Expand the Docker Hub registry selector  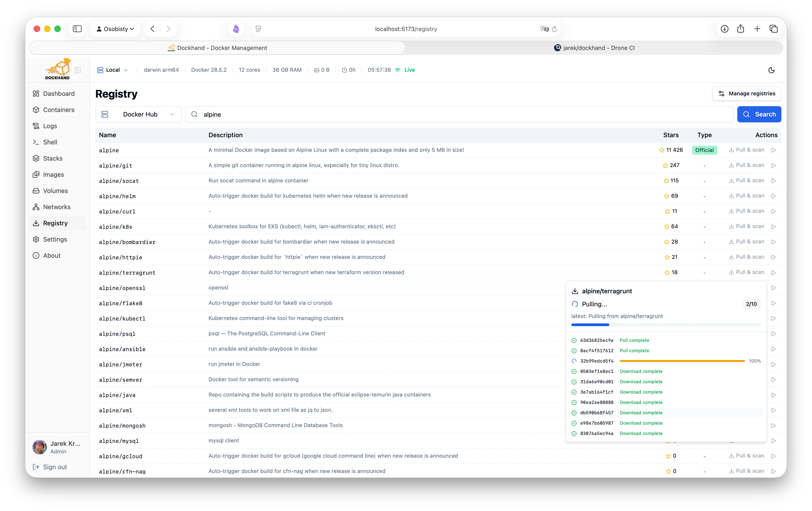(x=138, y=114)
